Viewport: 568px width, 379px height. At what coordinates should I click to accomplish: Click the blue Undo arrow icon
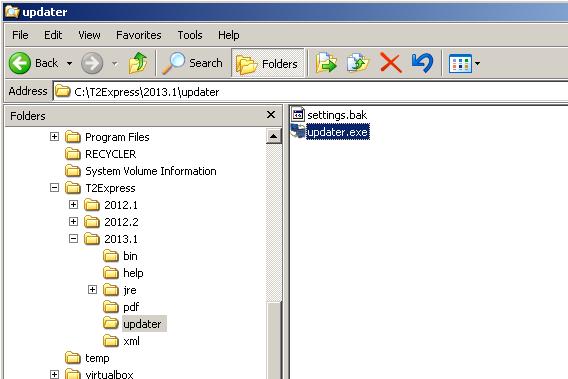pyautogui.click(x=422, y=63)
